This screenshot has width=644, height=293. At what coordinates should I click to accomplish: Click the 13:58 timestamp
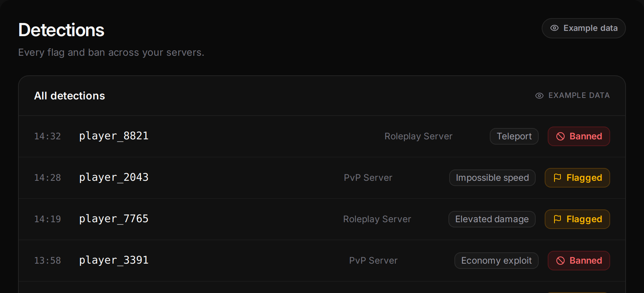click(47, 261)
